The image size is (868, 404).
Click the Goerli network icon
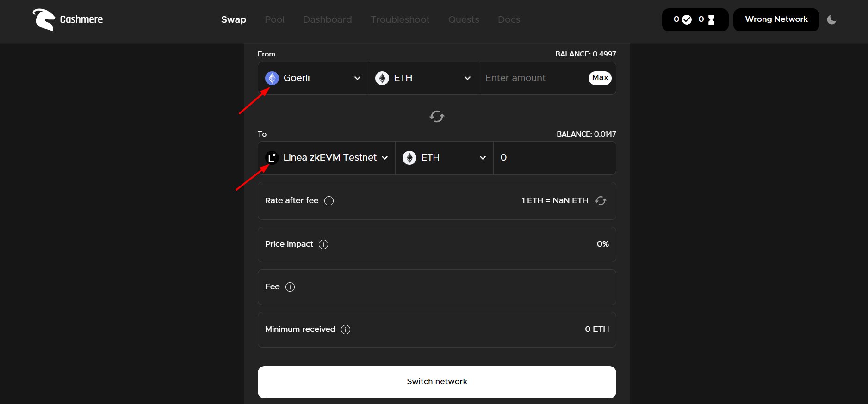[x=272, y=78]
